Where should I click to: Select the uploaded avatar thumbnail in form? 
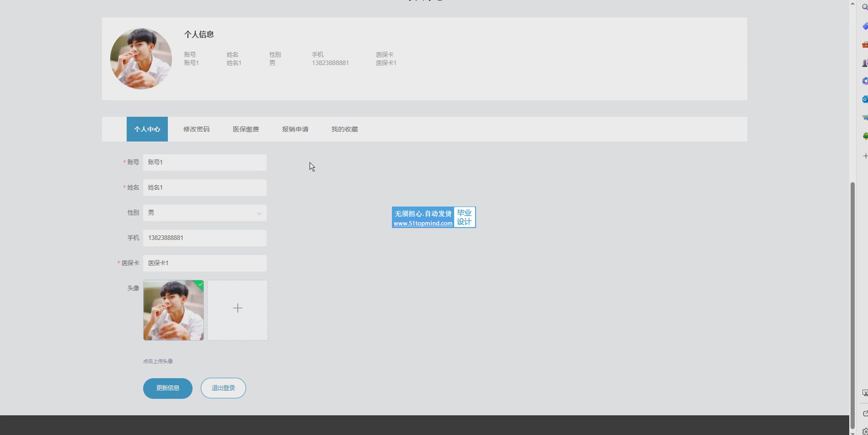[x=173, y=310]
